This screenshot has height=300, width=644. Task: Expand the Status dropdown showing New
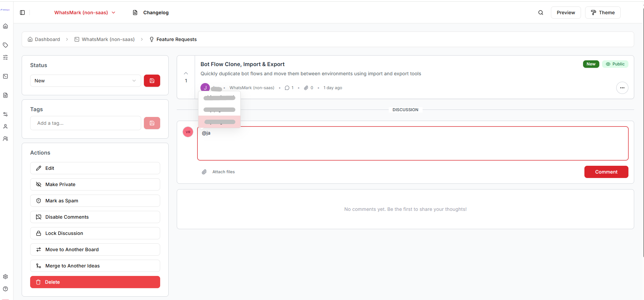(x=85, y=81)
